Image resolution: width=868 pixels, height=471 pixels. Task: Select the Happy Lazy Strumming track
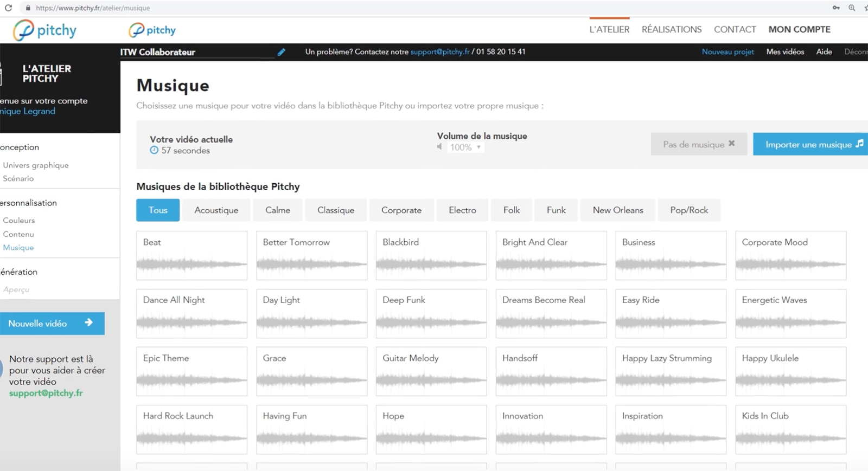tap(671, 371)
